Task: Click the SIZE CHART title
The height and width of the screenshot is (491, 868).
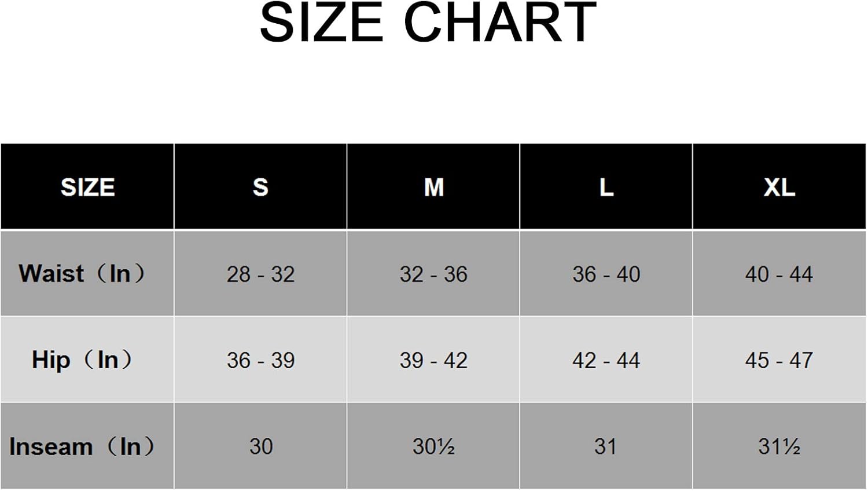Action: pyautogui.click(x=428, y=23)
